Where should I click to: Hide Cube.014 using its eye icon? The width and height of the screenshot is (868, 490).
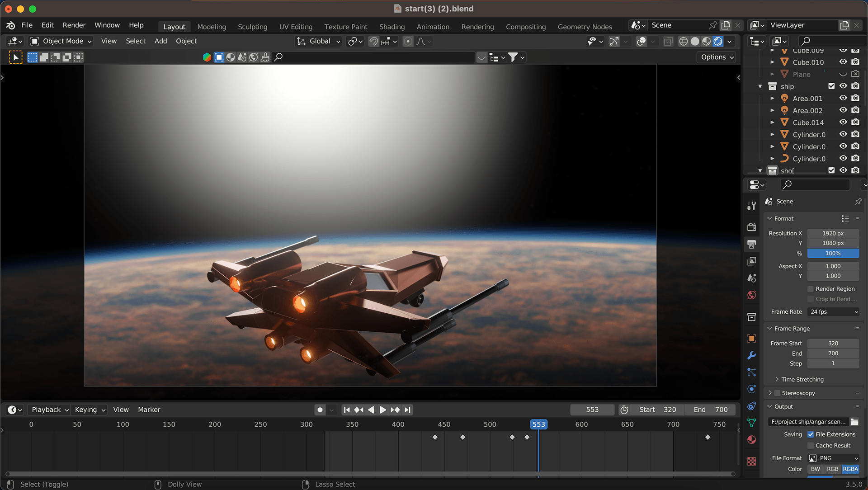coord(843,122)
